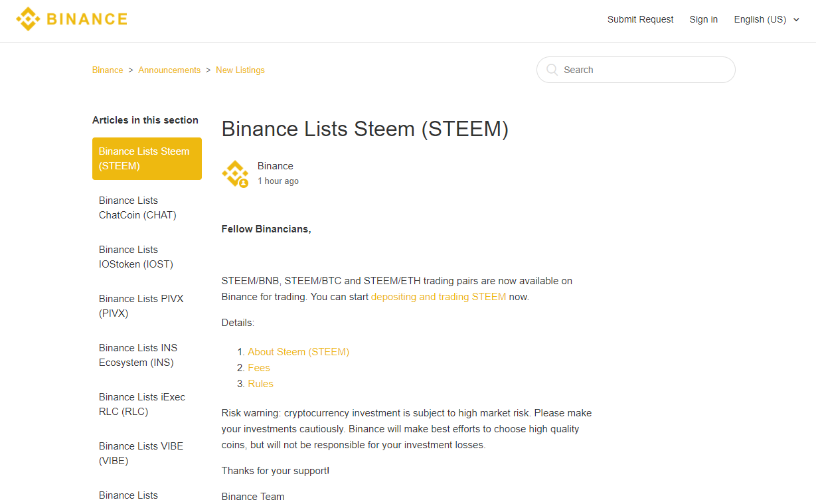Screen dimensions: 816x504
Task: Open Binance Lists VIBE (VIBE) article
Action: (141, 454)
